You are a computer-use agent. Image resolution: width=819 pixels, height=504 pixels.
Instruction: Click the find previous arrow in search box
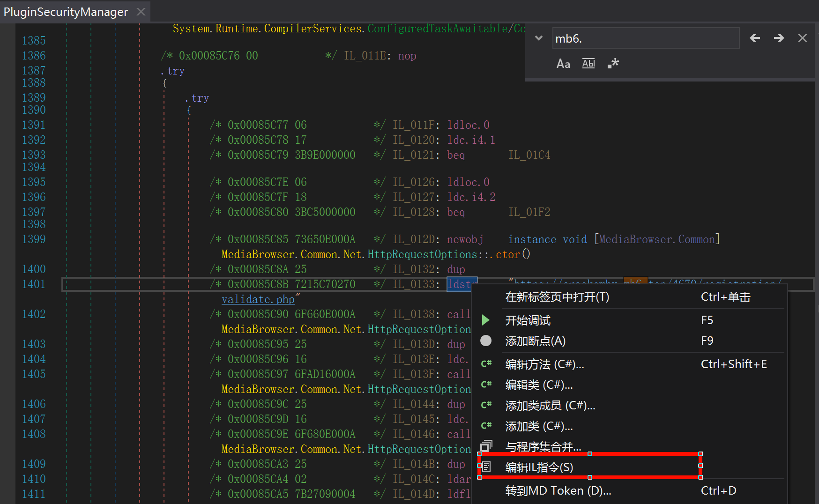click(x=754, y=38)
